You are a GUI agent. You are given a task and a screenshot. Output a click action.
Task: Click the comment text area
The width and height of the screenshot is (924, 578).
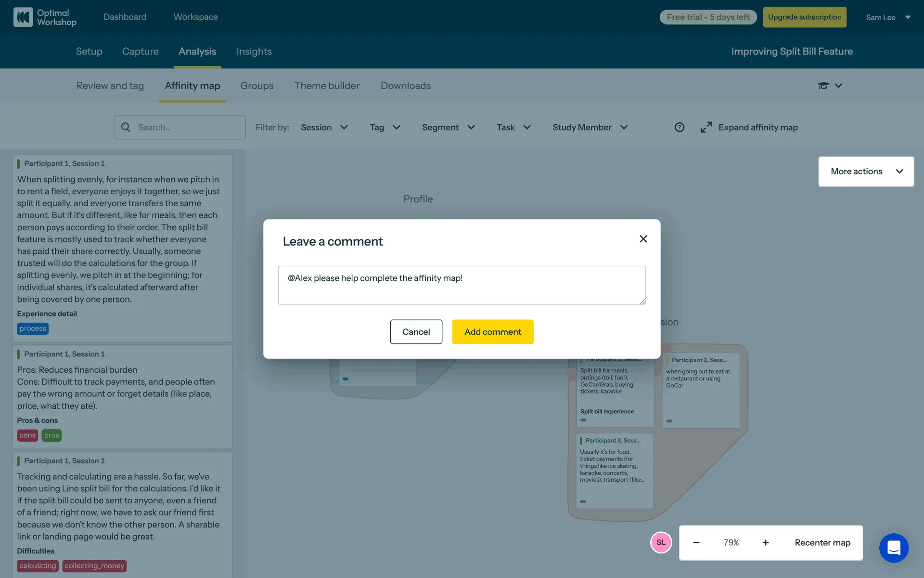[x=461, y=285]
